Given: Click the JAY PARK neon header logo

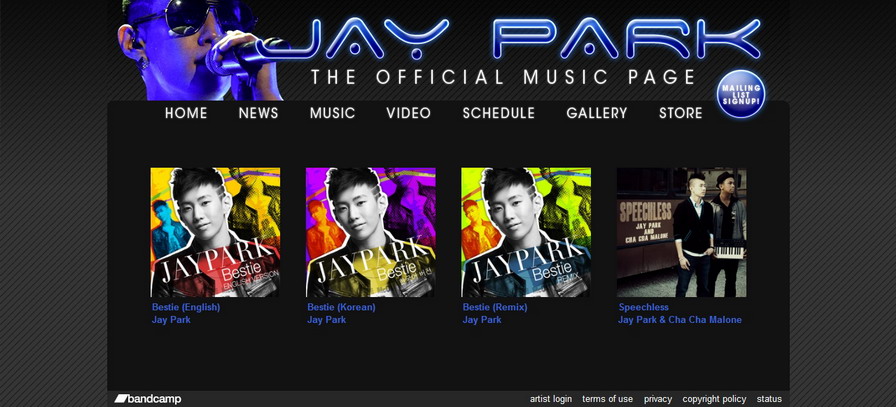Looking at the screenshot, I should point(509,39).
